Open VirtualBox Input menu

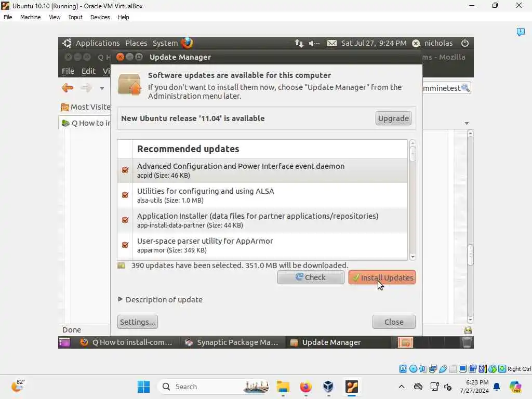pos(75,17)
